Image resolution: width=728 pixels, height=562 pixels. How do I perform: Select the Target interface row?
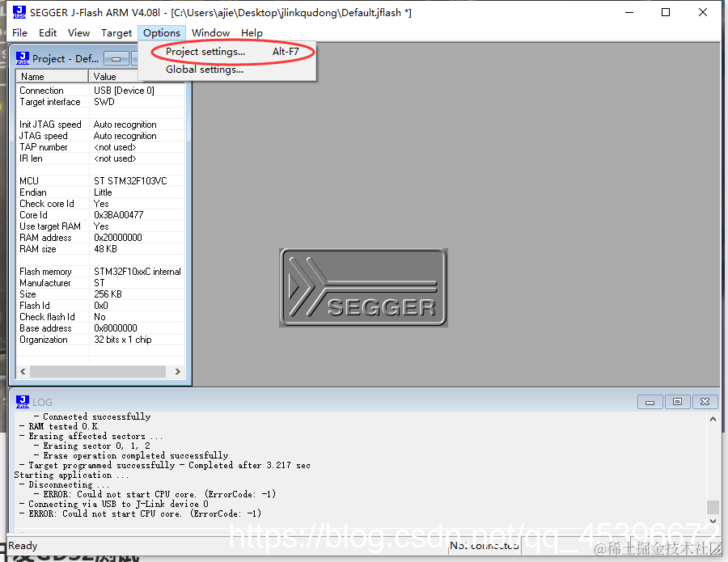coord(100,102)
